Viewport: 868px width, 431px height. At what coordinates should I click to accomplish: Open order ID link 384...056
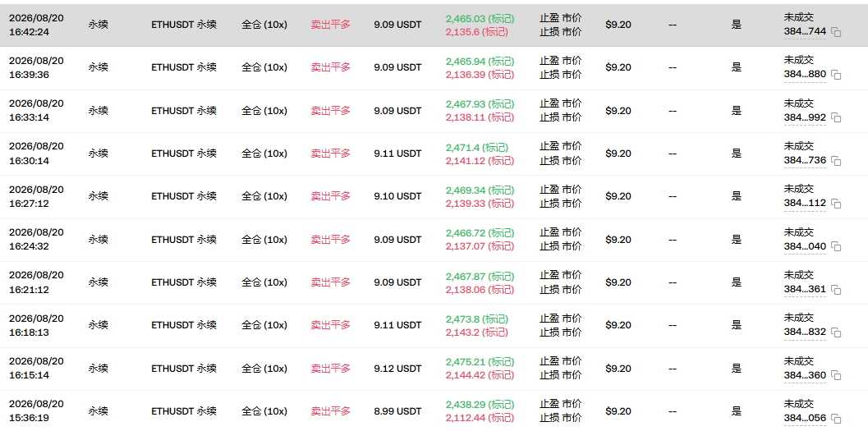pyautogui.click(x=805, y=418)
